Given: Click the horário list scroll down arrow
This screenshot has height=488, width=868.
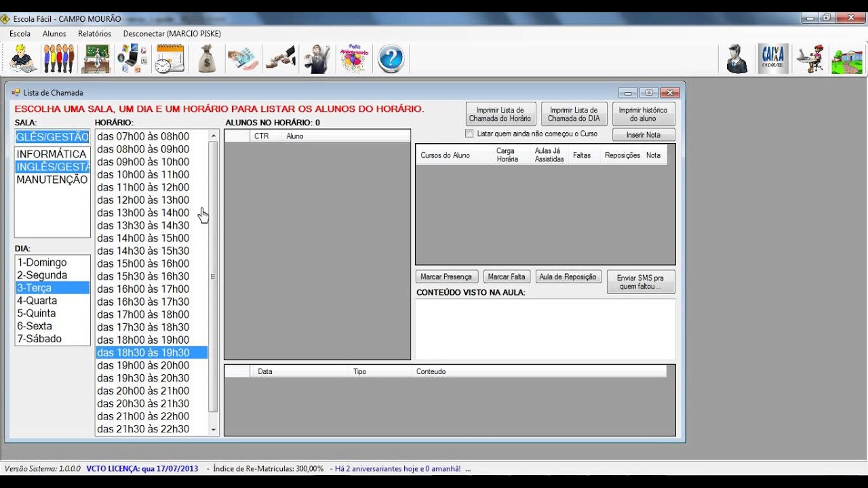Looking at the screenshot, I should [x=214, y=430].
